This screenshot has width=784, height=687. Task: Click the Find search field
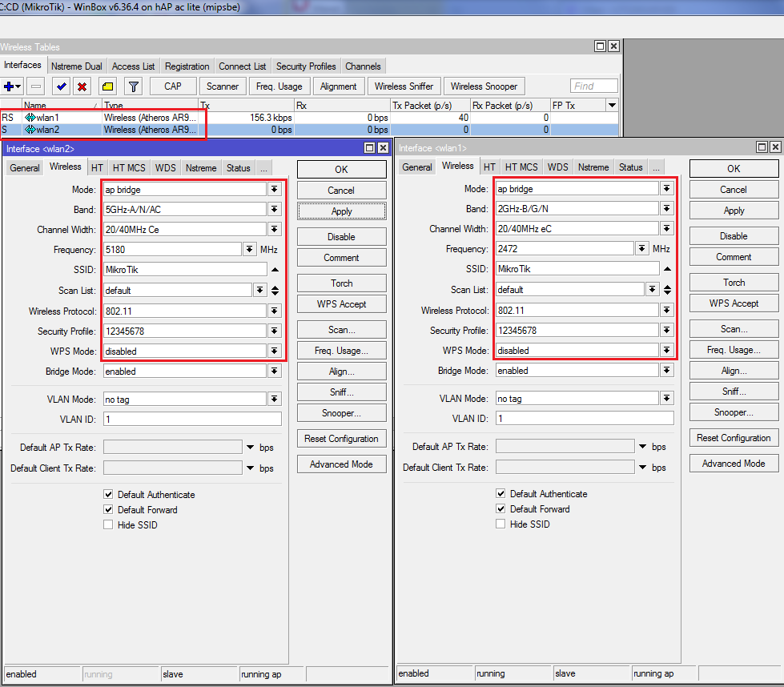[x=593, y=86]
